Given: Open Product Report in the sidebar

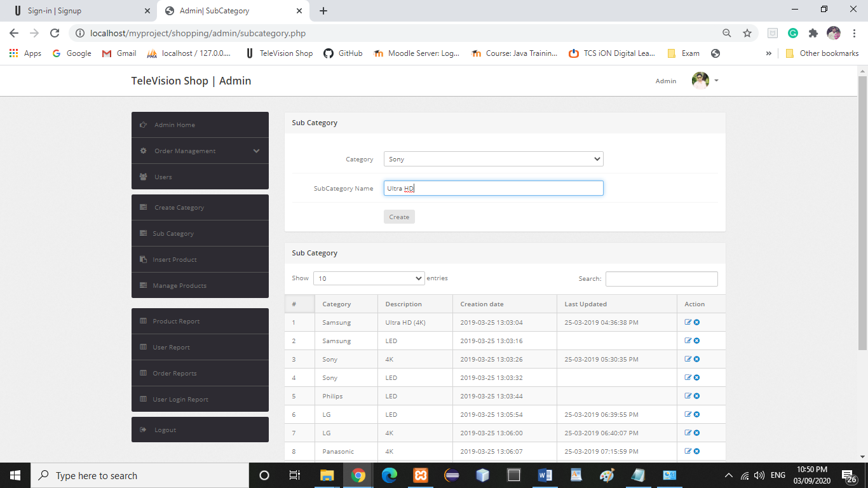Looking at the screenshot, I should pos(200,321).
